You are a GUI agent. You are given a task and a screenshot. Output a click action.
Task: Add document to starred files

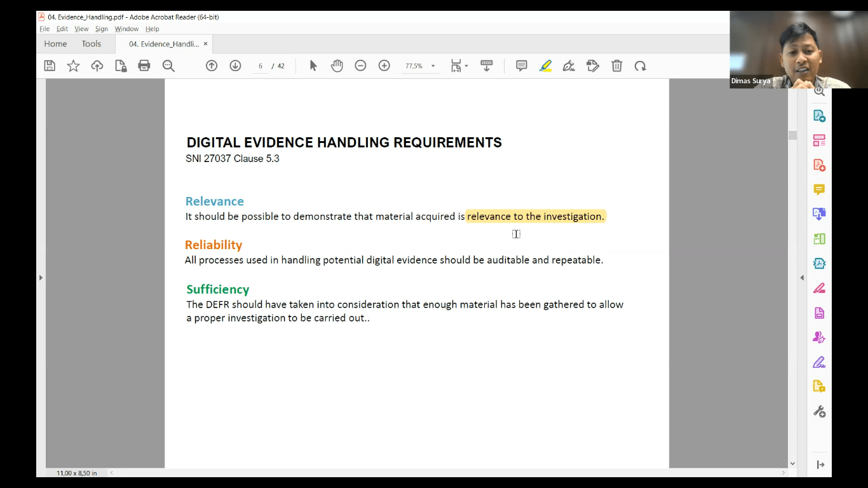74,65
